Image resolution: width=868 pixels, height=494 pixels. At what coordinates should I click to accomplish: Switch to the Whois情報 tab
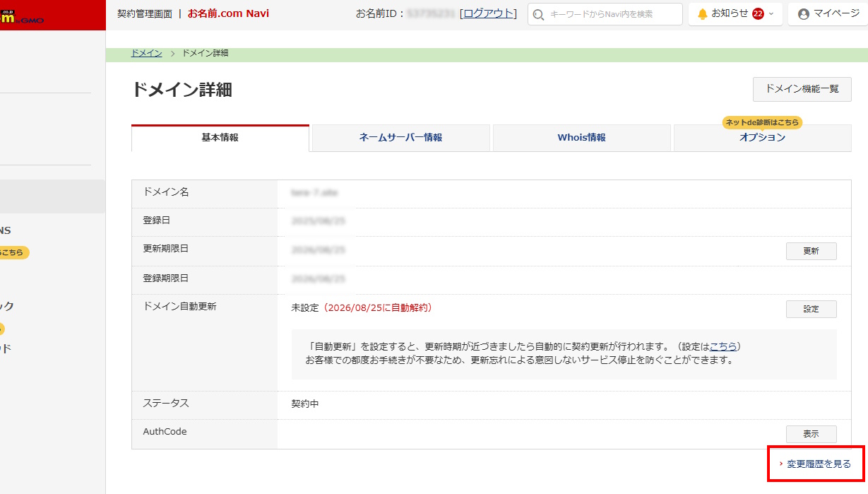tap(582, 138)
